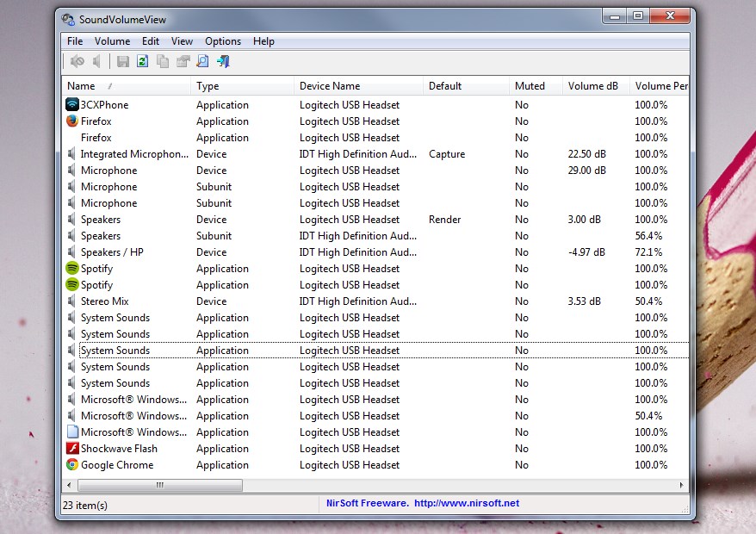Click the Refresh toolbar icon

click(143, 61)
